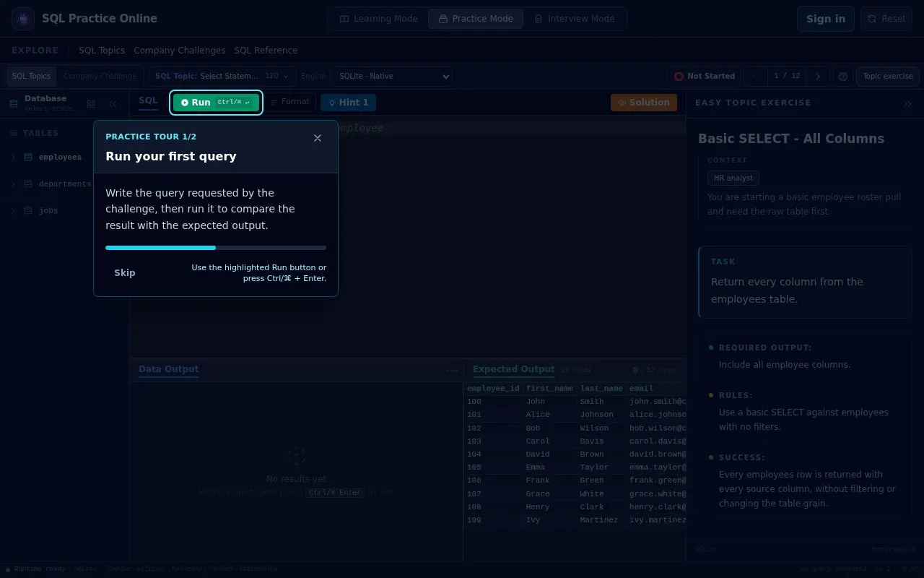924x578 pixels.
Task: Go to next exercise arrow
Action: [818, 77]
